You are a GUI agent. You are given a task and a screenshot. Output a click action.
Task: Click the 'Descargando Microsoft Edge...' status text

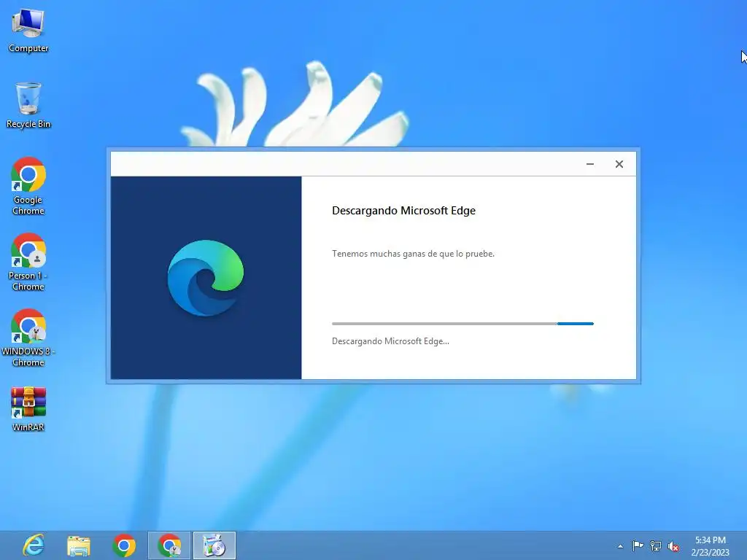coord(390,341)
